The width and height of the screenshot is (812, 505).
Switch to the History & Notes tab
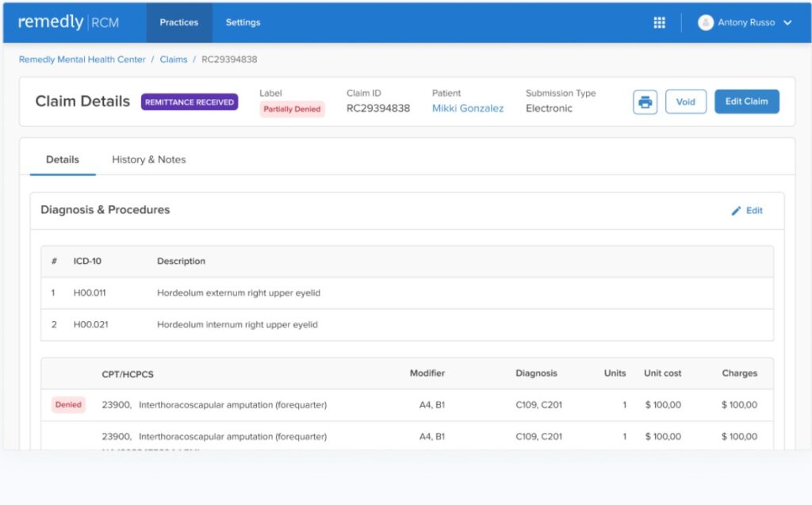148,159
